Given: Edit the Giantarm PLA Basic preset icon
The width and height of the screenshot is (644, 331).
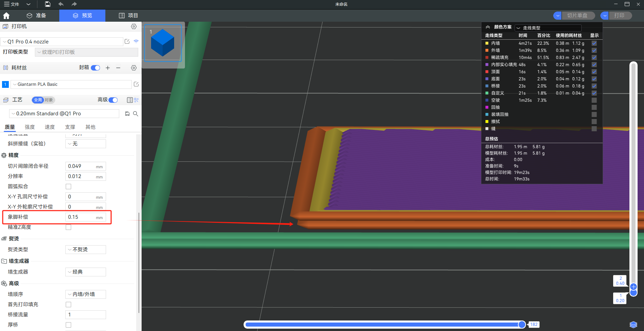Looking at the screenshot, I should pyautogui.click(x=136, y=84).
